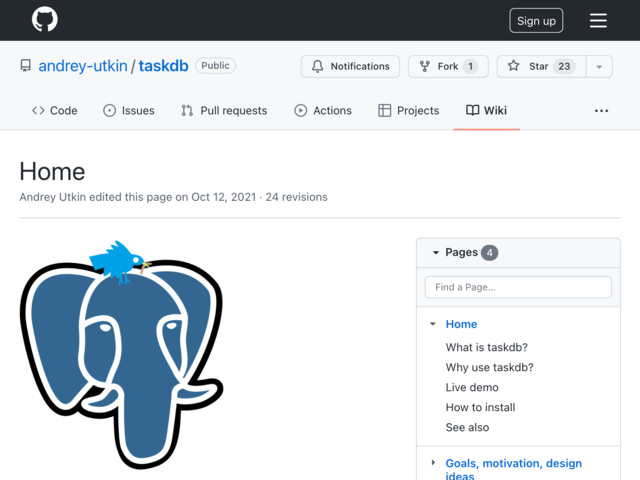
Task: Click the taskdb elephant logo image
Action: point(121,354)
